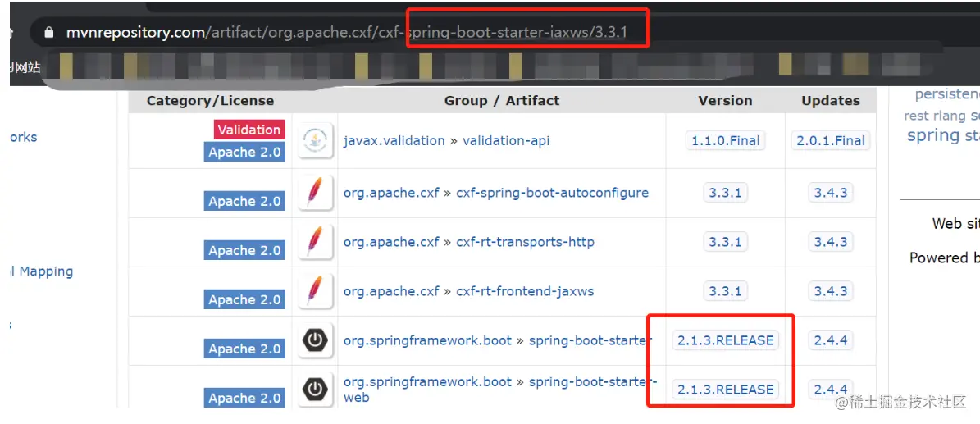Click the Updates column header

coord(831,101)
